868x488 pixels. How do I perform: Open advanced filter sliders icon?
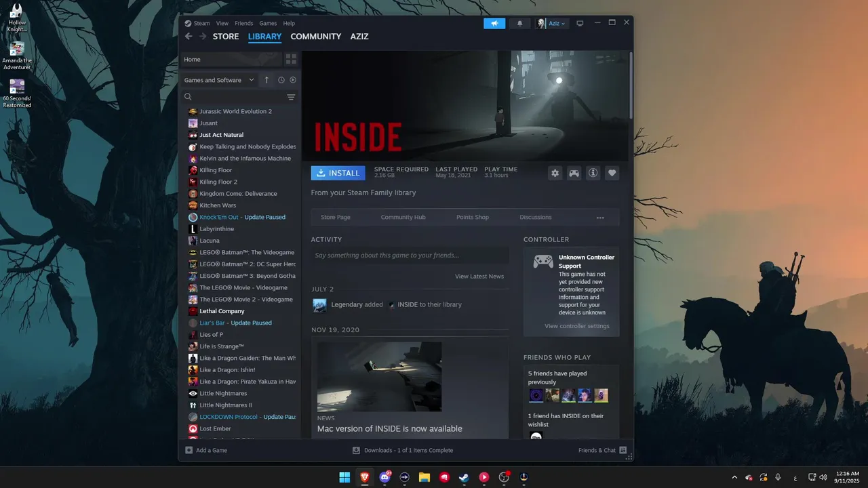tap(291, 97)
